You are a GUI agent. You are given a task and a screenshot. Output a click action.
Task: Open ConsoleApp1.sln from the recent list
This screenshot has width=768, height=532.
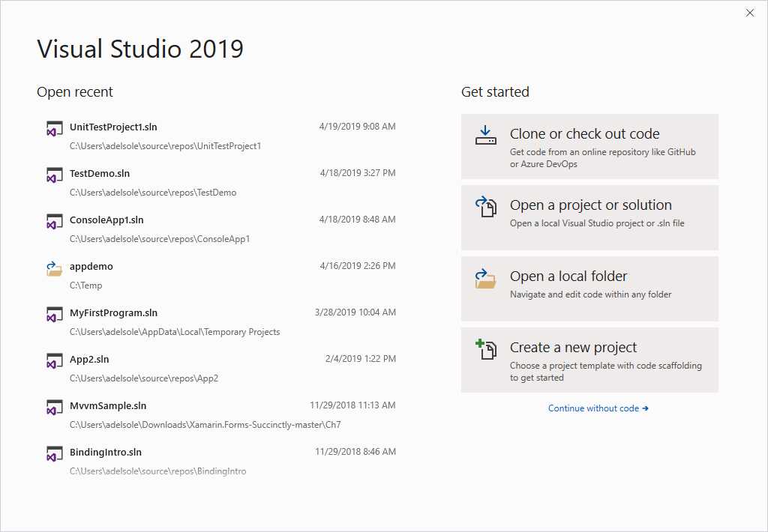click(x=105, y=220)
